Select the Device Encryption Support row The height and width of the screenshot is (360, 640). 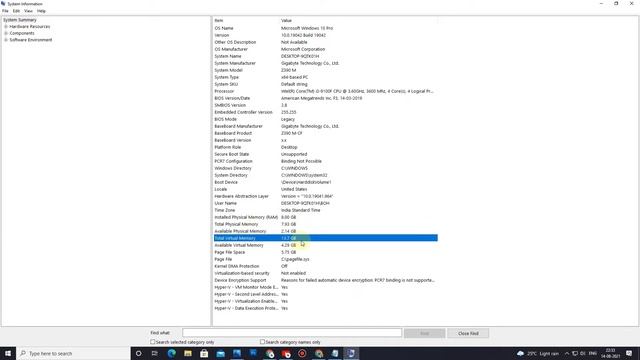click(325, 280)
